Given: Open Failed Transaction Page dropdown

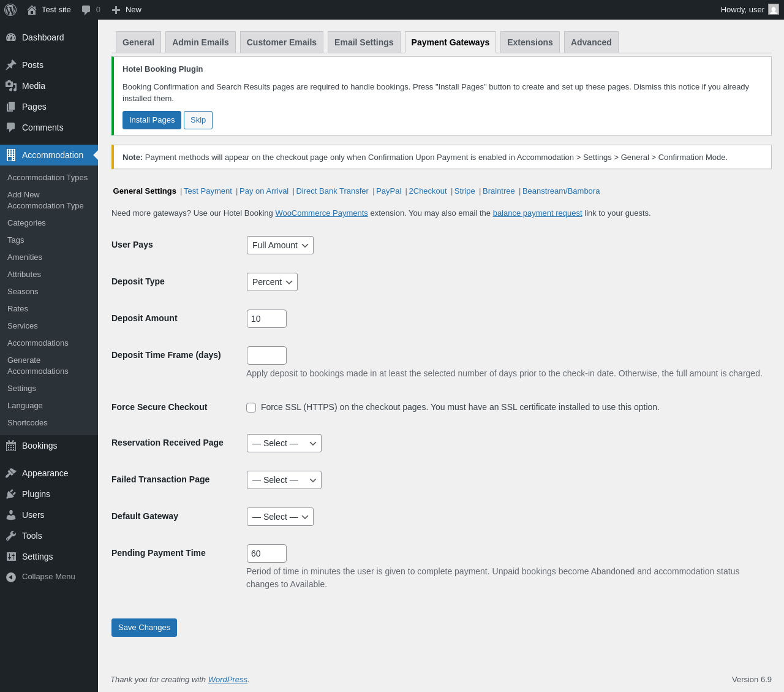Looking at the screenshot, I should (x=284, y=480).
